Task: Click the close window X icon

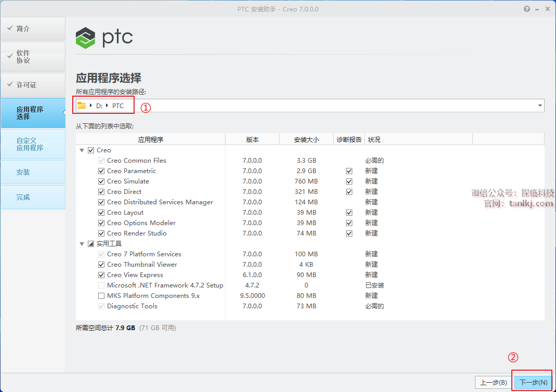Action: click(x=547, y=9)
